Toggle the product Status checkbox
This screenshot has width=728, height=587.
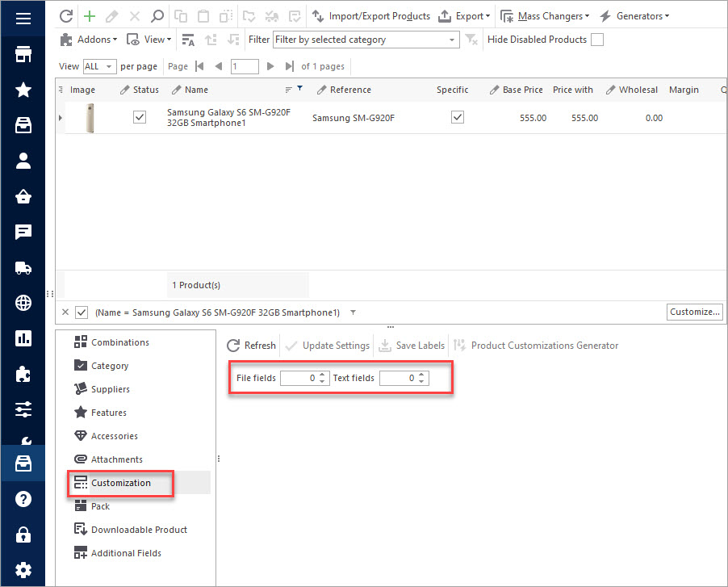pyautogui.click(x=140, y=117)
